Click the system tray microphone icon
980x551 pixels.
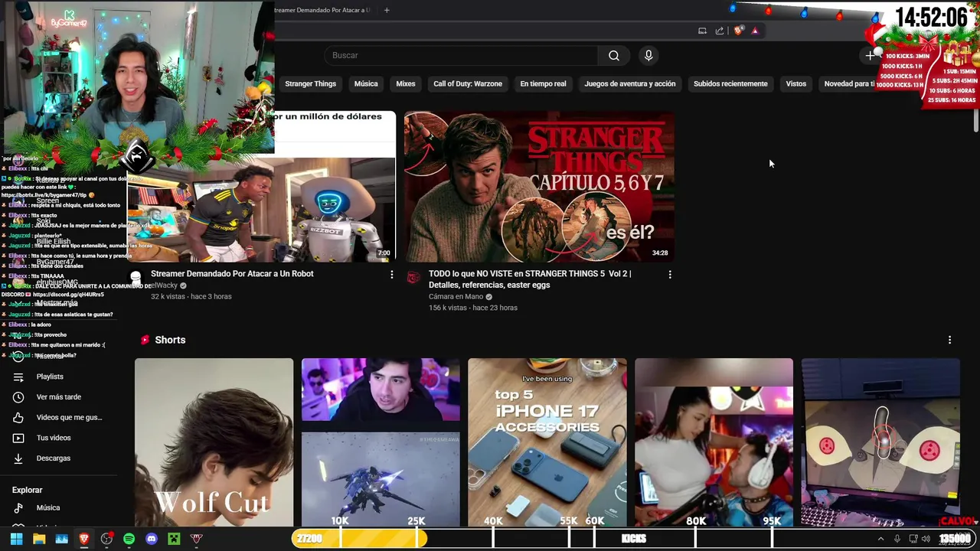[x=897, y=539]
